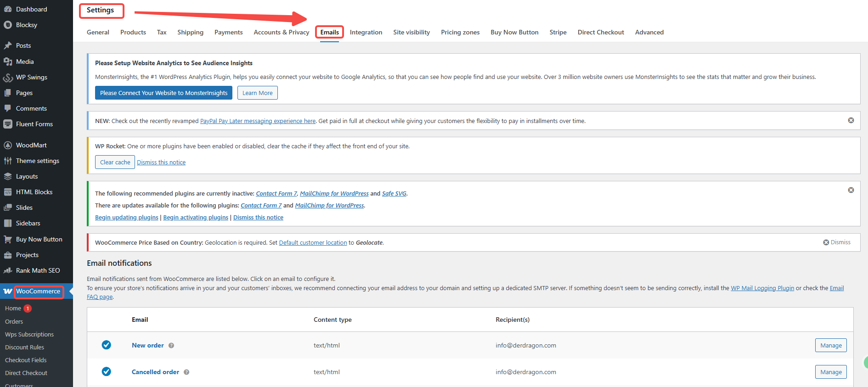
Task: Click the WoodMart logo icon
Action: click(x=8, y=145)
